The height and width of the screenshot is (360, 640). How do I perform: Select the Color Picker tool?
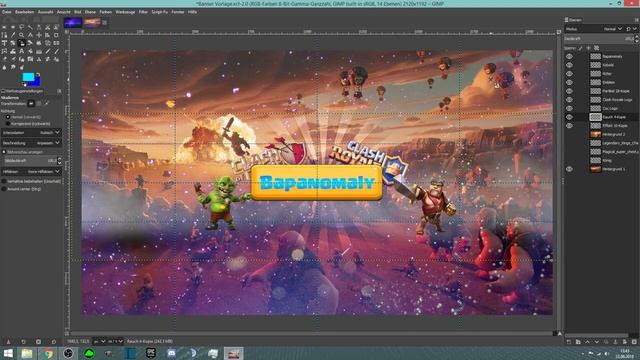(x=13, y=35)
